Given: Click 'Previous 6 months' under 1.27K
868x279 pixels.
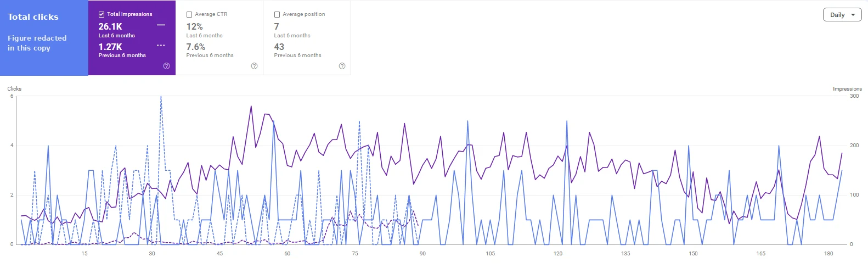Looking at the screenshot, I should pos(122,55).
